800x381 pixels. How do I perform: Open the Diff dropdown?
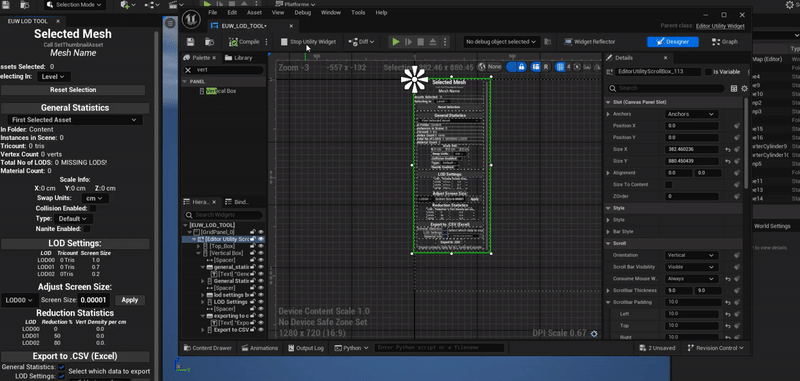(361, 42)
